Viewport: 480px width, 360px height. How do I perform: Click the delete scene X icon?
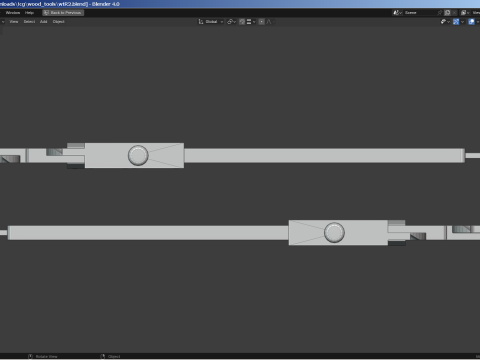pos(454,13)
